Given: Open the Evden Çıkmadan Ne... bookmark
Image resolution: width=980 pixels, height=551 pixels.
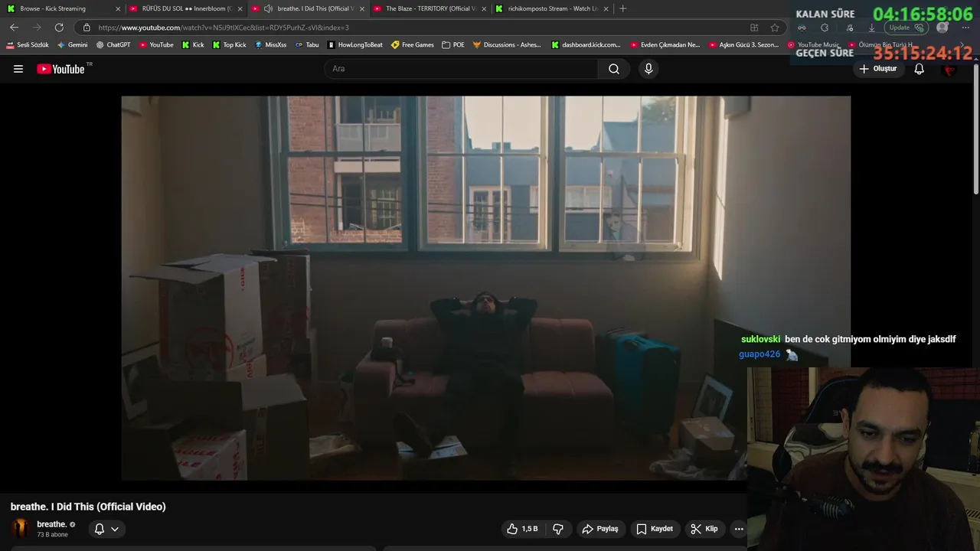Looking at the screenshot, I should [665, 45].
